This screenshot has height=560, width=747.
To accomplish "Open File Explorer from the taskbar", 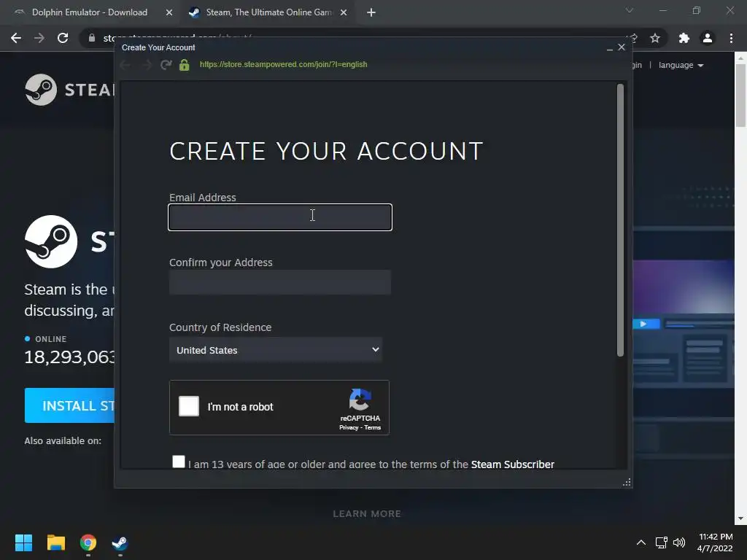I will click(x=55, y=542).
